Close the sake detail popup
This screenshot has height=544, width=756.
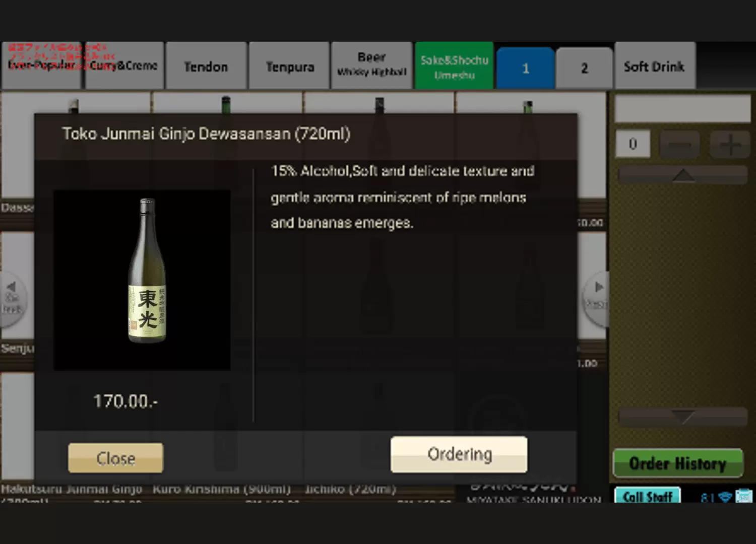(115, 458)
